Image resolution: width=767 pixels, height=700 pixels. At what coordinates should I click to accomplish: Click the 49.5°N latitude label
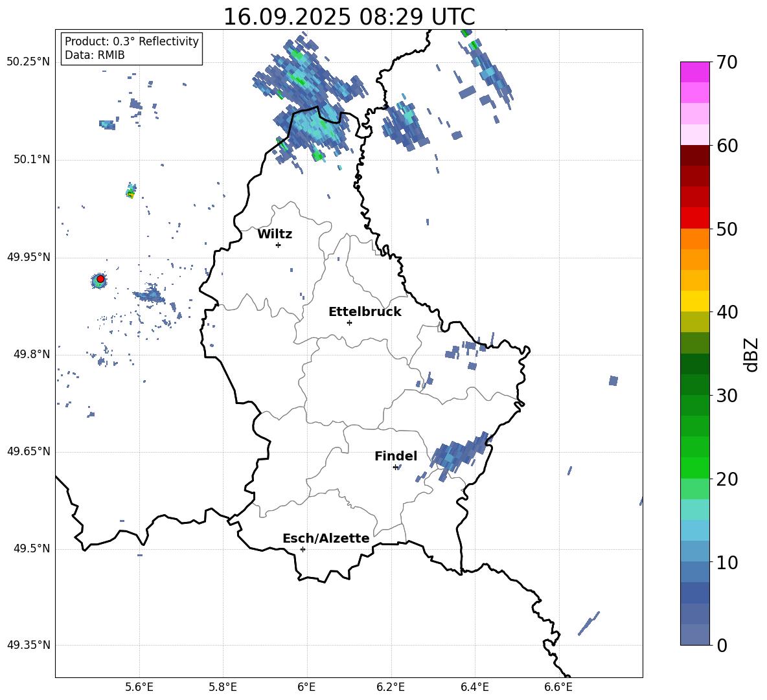(x=32, y=548)
